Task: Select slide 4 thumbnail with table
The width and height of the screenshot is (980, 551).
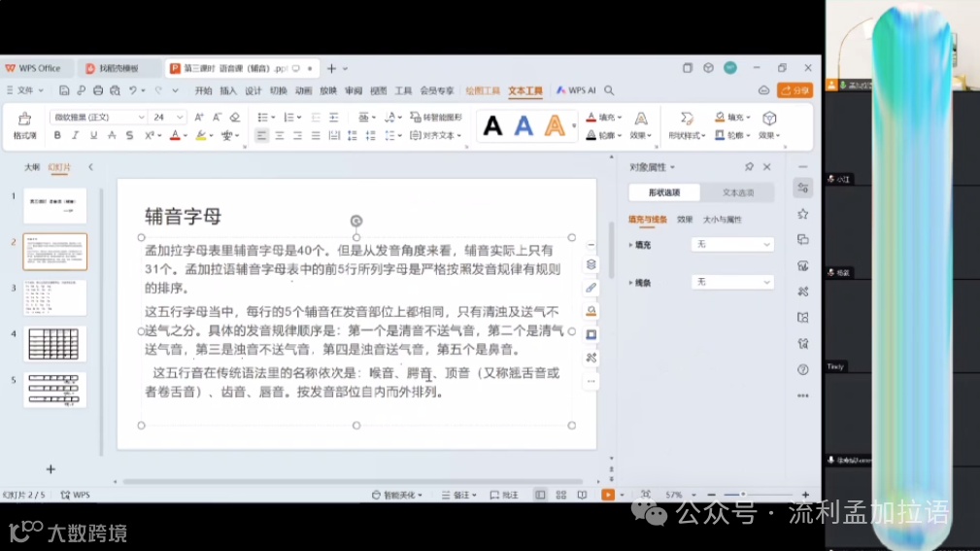Action: pos(55,343)
